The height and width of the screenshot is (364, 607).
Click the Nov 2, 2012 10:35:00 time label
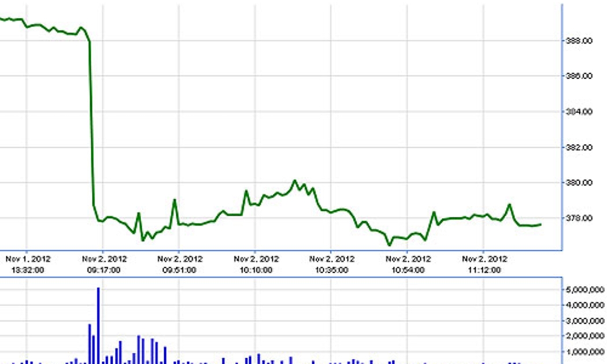[332, 265]
